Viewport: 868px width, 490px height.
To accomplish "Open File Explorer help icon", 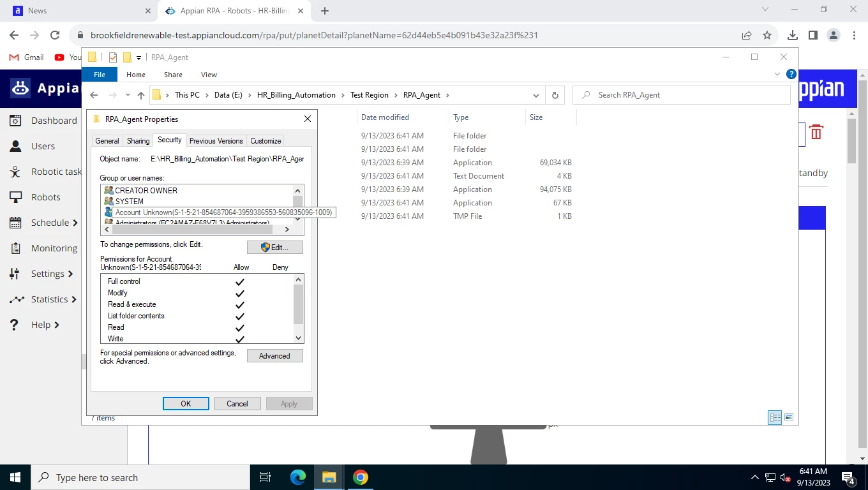I will pos(791,74).
